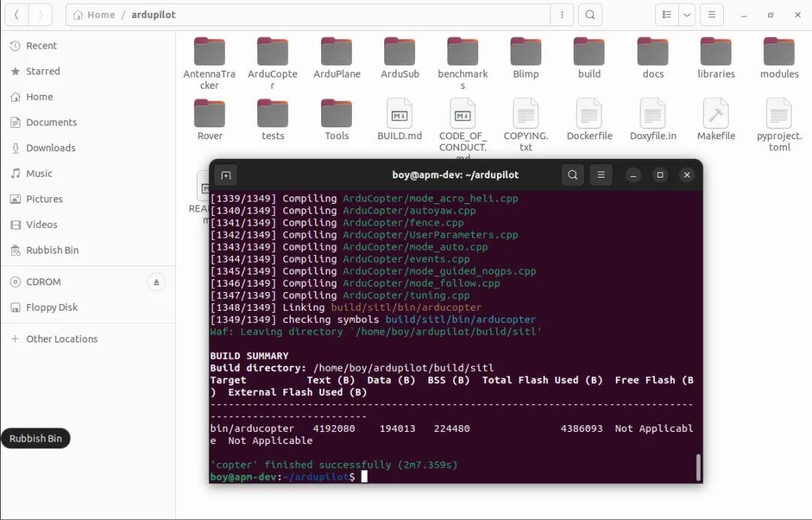Expand the view options dropdown arrow
Viewport: 812px width, 520px height.
pyautogui.click(x=686, y=14)
